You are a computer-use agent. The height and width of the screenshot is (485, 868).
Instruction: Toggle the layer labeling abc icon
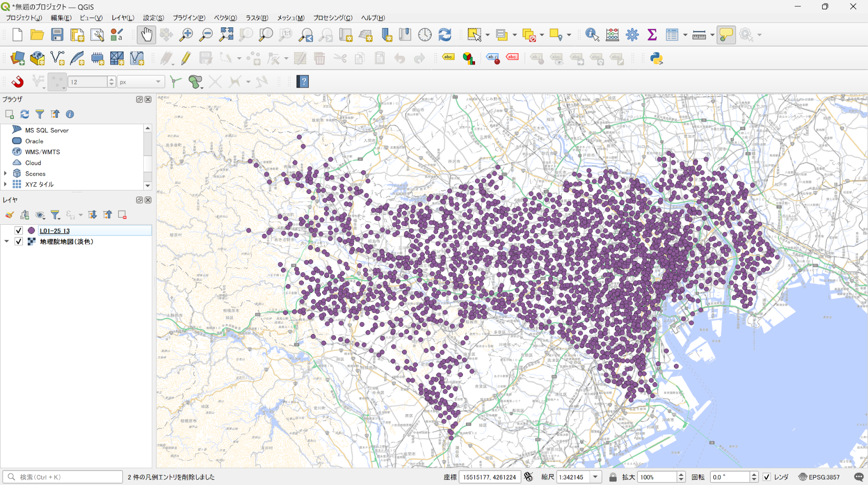pos(448,58)
